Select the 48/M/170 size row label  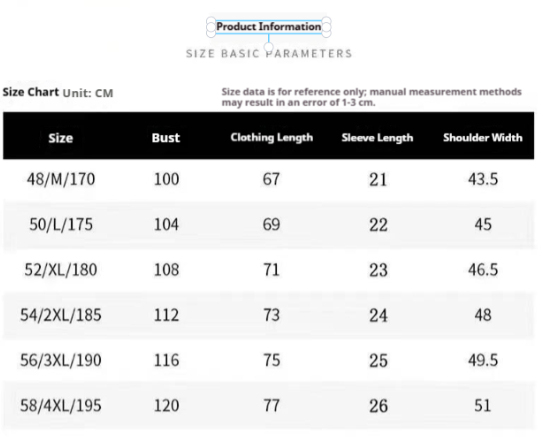click(61, 179)
